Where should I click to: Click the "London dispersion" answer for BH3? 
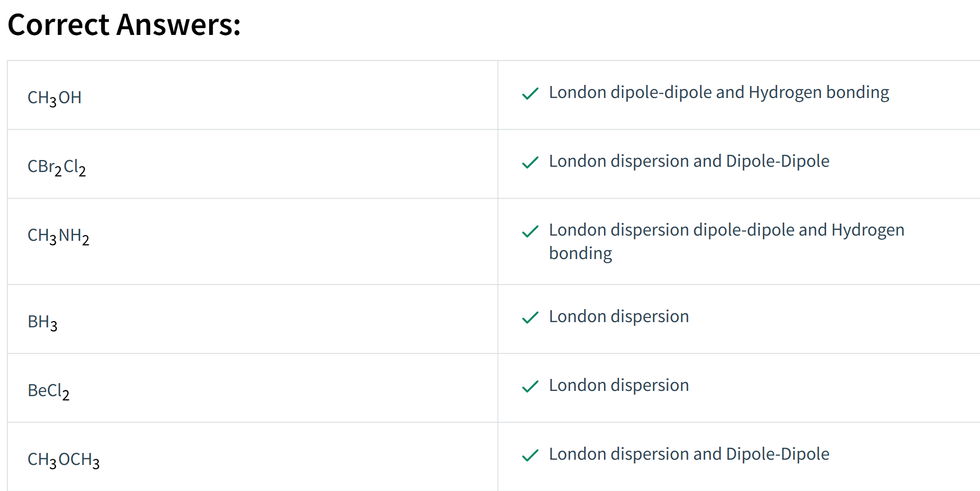click(619, 316)
